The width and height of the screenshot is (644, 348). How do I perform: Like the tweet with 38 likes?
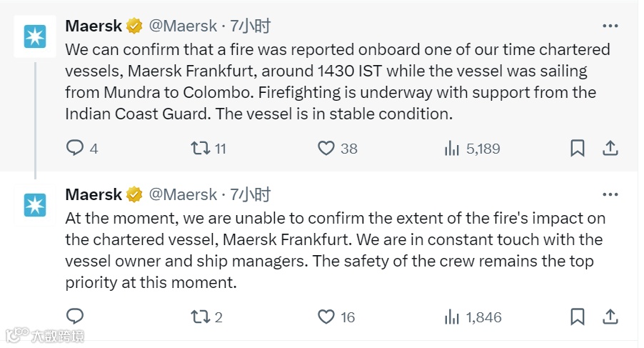tap(326, 148)
